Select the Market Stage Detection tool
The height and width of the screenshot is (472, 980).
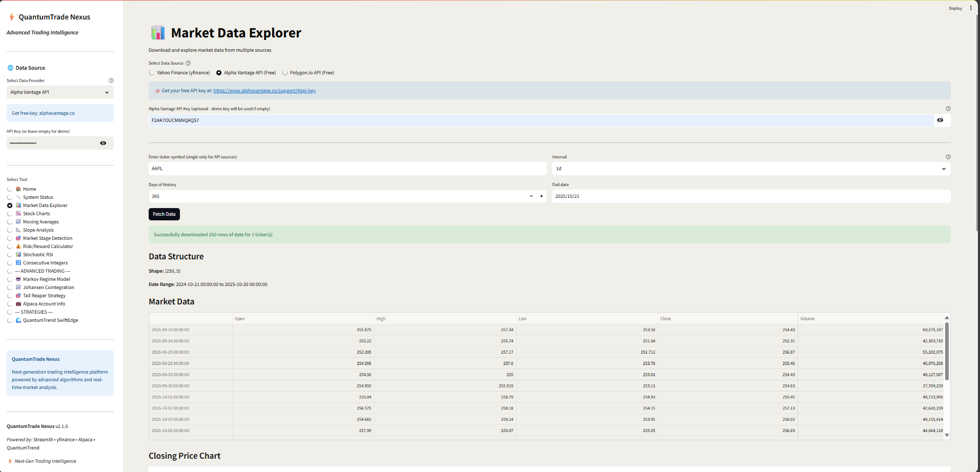click(40, 238)
